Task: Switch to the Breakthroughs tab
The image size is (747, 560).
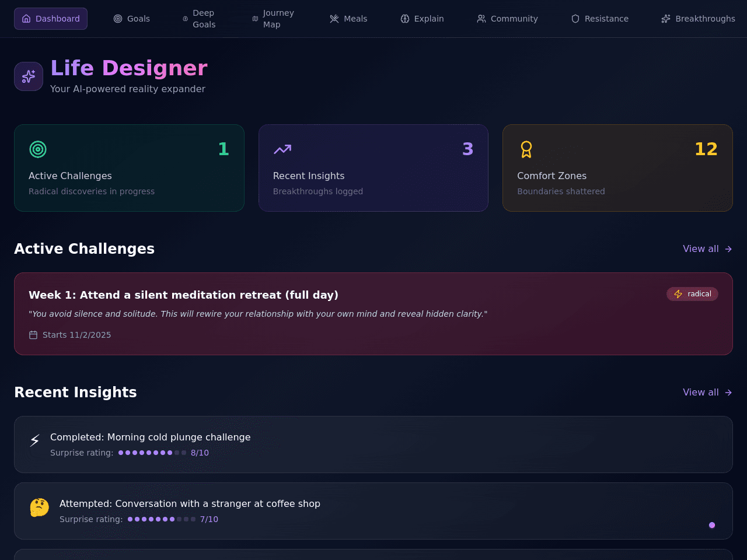Action: (x=698, y=19)
